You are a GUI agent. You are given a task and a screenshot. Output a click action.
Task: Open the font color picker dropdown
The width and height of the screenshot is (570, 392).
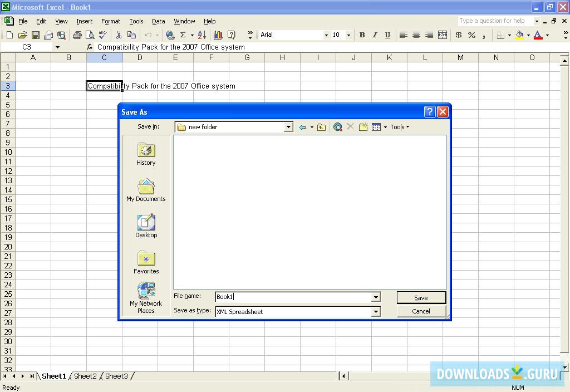pos(546,35)
